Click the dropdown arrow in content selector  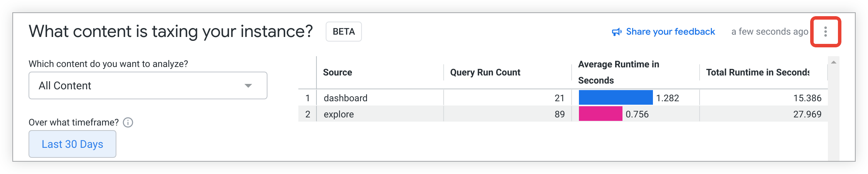pos(248,85)
